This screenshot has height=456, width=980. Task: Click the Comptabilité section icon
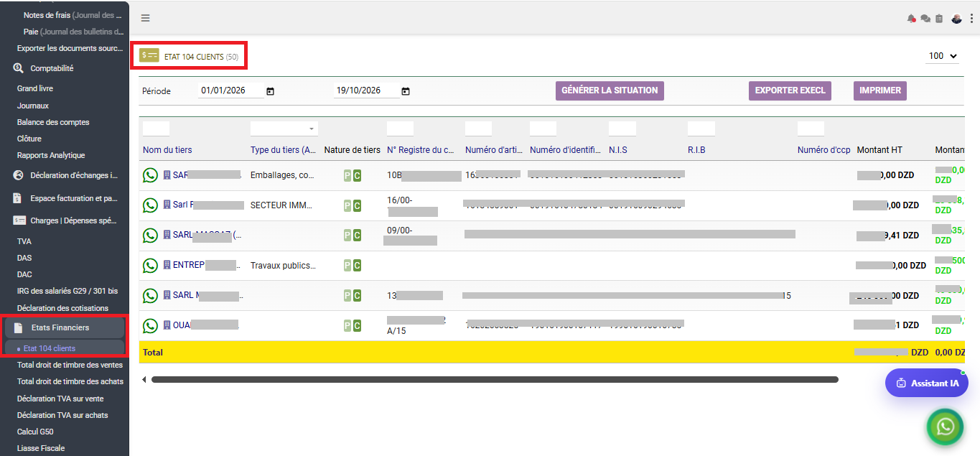(19, 68)
